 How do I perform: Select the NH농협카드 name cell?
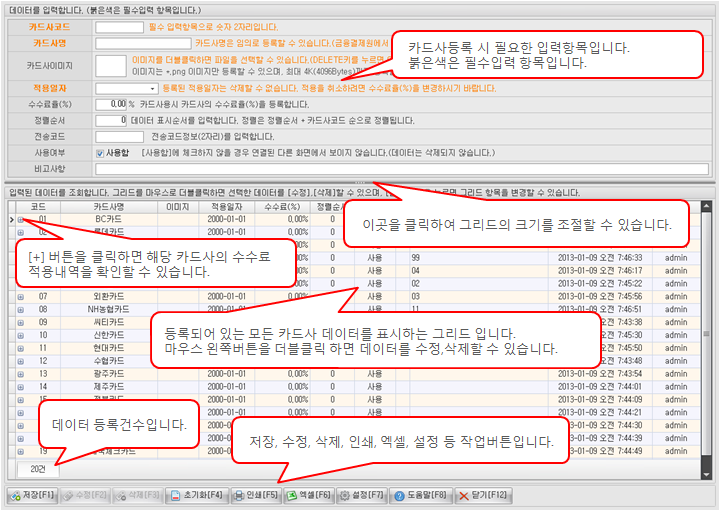109,310
